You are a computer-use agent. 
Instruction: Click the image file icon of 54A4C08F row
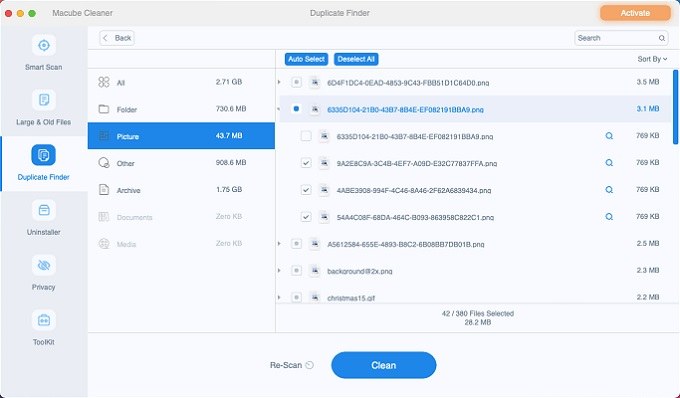tap(324, 217)
